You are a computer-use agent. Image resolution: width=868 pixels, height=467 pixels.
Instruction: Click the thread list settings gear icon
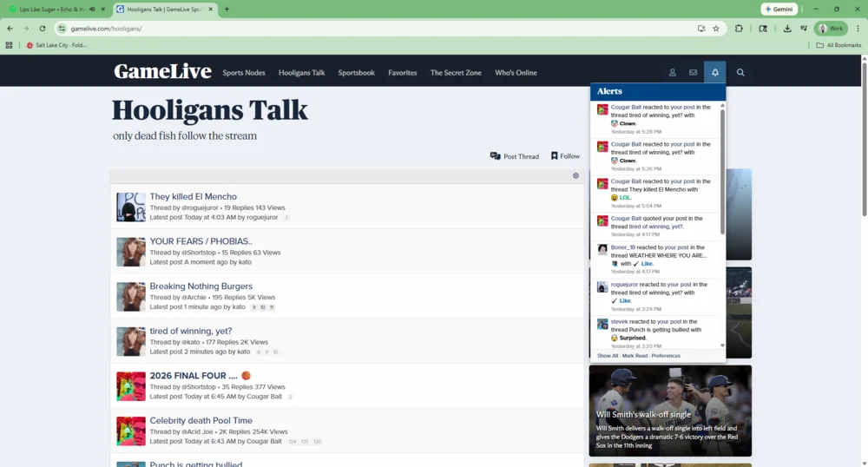[575, 175]
